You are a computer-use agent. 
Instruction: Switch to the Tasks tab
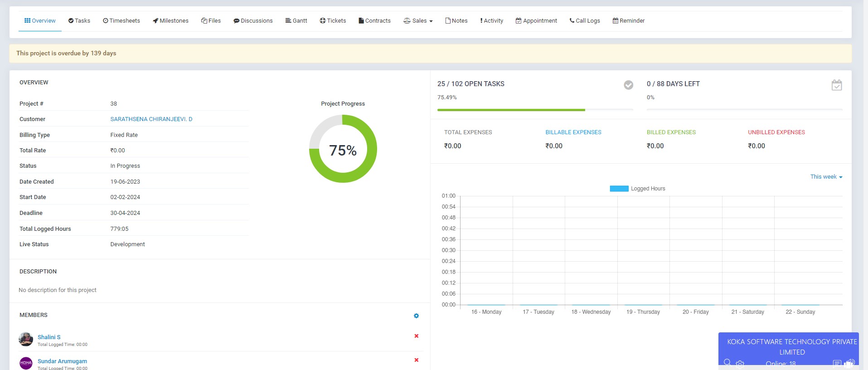click(79, 21)
